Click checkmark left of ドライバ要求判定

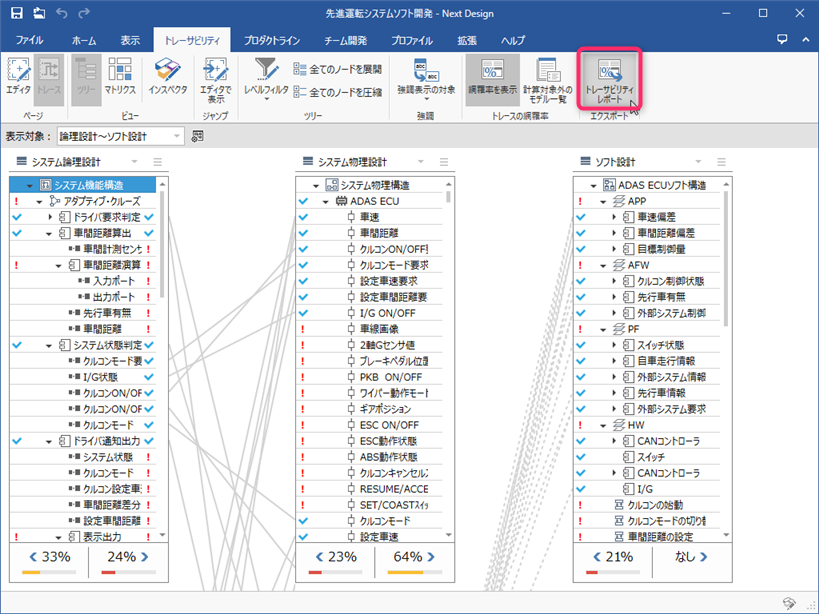click(17, 217)
